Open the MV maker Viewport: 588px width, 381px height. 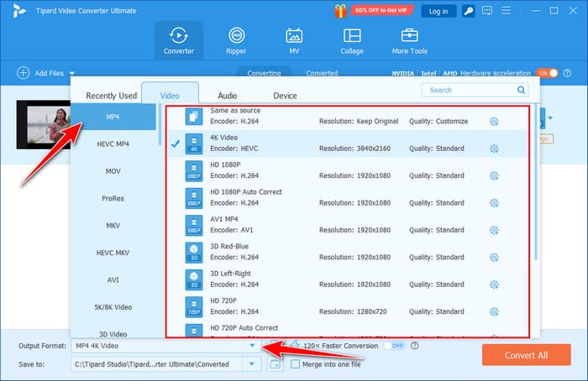pos(294,41)
